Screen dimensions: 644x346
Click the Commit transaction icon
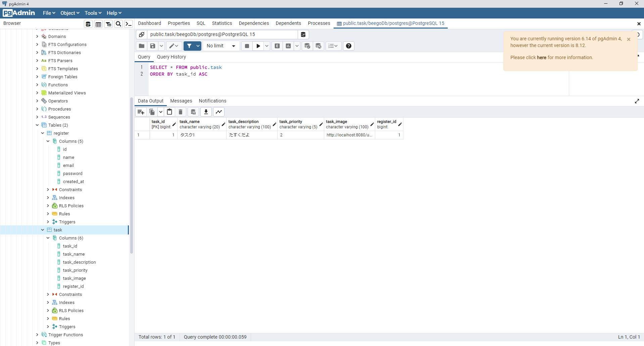[x=307, y=46]
